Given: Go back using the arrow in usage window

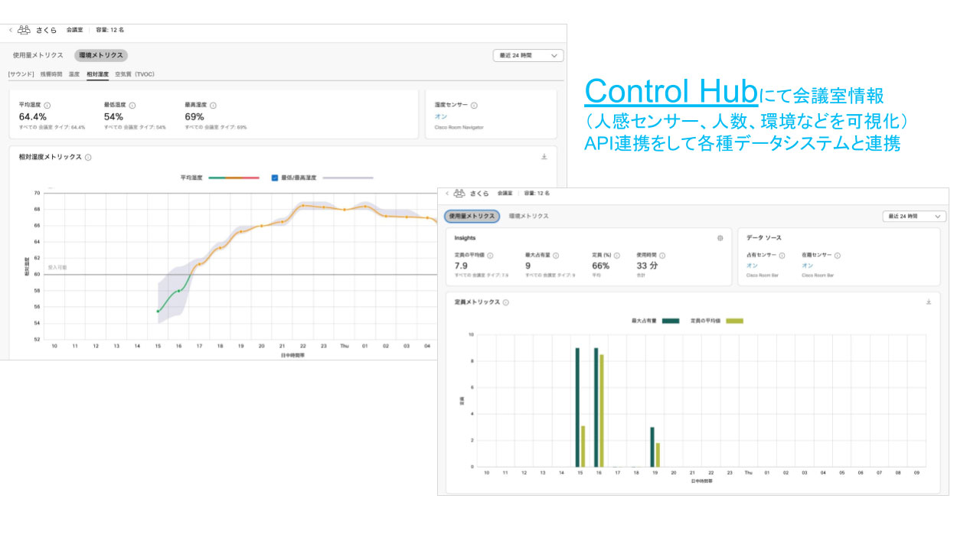Looking at the screenshot, I should 447,194.
